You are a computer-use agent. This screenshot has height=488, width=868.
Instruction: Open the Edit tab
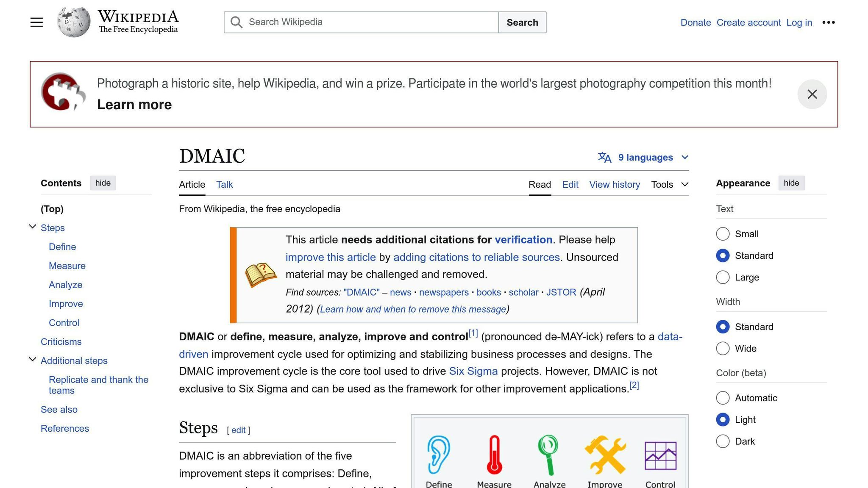(x=570, y=185)
